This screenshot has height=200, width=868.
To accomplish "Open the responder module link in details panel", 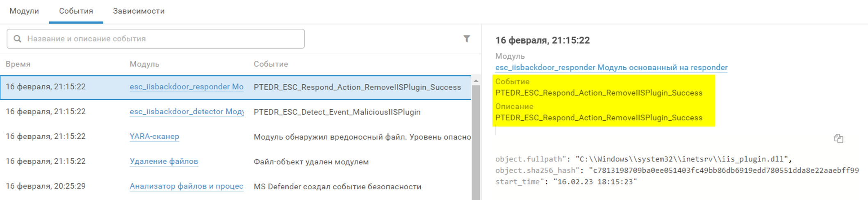I will pyautogui.click(x=611, y=67).
